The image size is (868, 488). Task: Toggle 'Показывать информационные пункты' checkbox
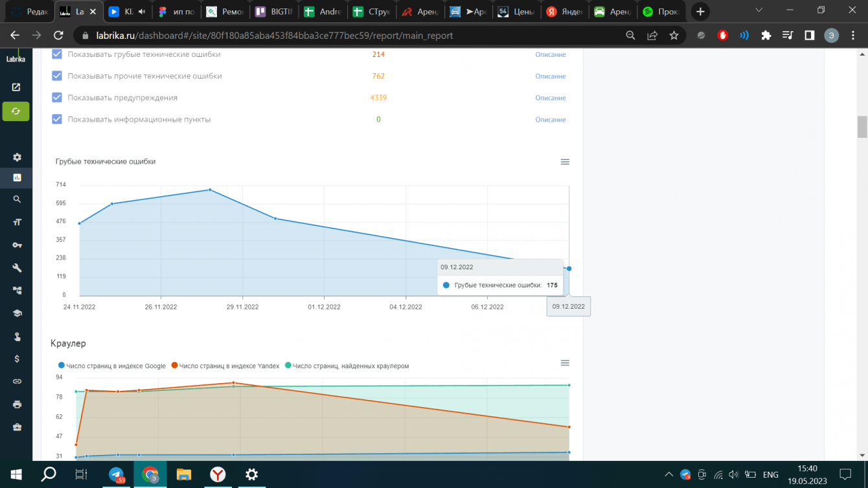click(x=57, y=119)
